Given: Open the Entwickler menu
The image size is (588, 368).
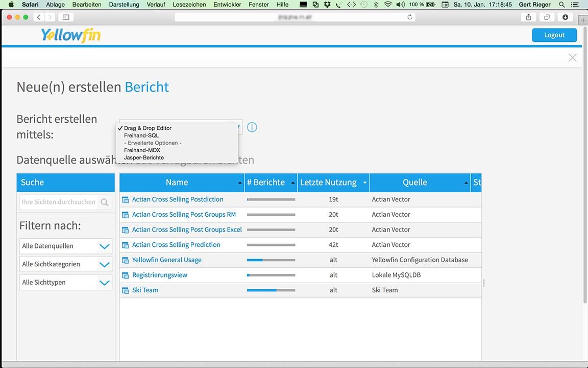Looking at the screenshot, I should click(x=227, y=5).
